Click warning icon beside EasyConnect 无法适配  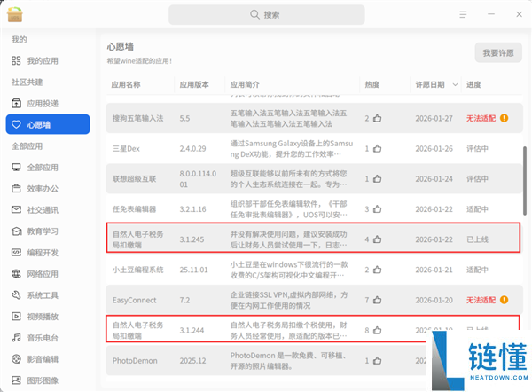tap(505, 300)
